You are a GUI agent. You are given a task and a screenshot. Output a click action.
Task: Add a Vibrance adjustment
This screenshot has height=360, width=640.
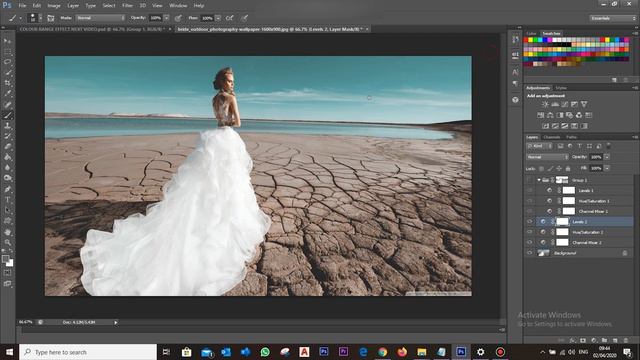tap(584, 104)
